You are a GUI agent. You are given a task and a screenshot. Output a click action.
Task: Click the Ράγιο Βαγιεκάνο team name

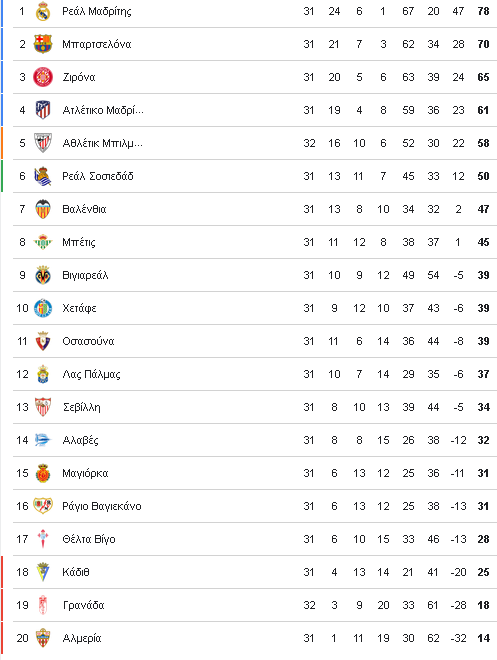pos(102,506)
